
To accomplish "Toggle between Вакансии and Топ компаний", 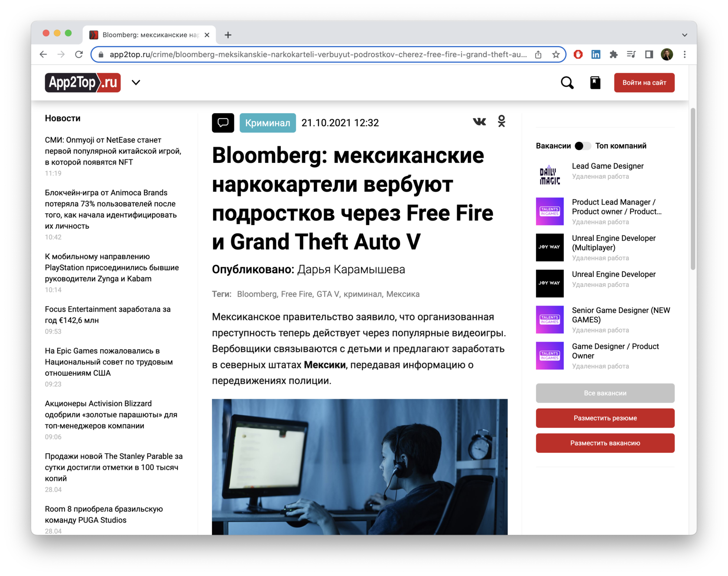I will coord(582,146).
